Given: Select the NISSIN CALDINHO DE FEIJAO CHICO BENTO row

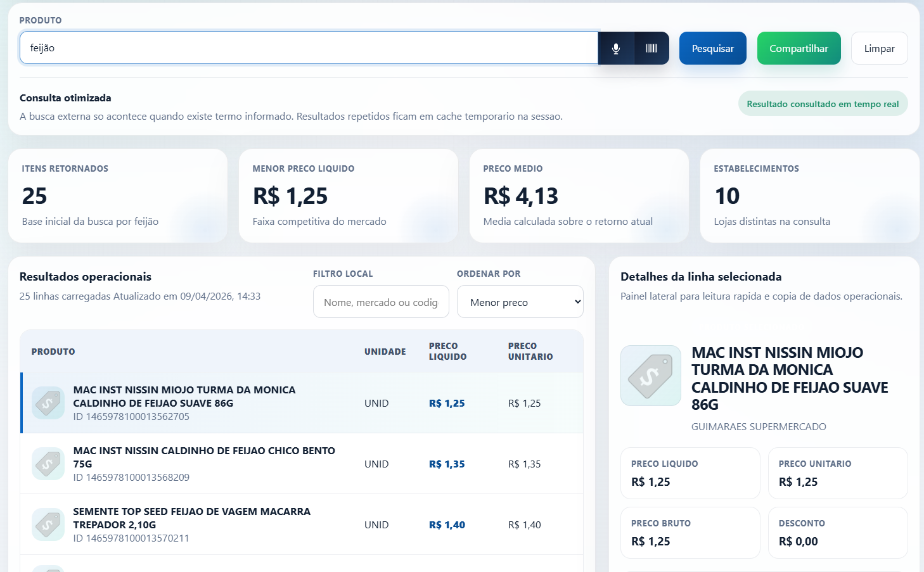Looking at the screenshot, I should pos(302,464).
